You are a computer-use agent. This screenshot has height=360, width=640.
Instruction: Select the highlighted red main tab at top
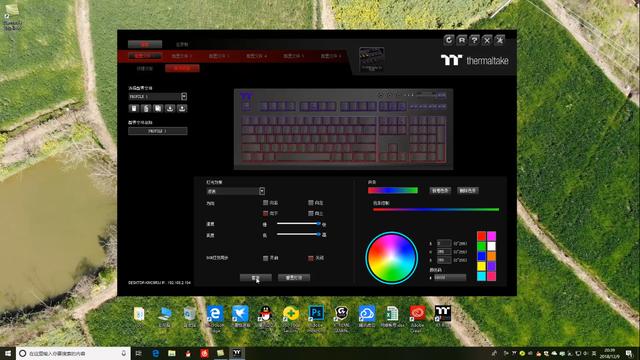pyautogui.click(x=145, y=44)
